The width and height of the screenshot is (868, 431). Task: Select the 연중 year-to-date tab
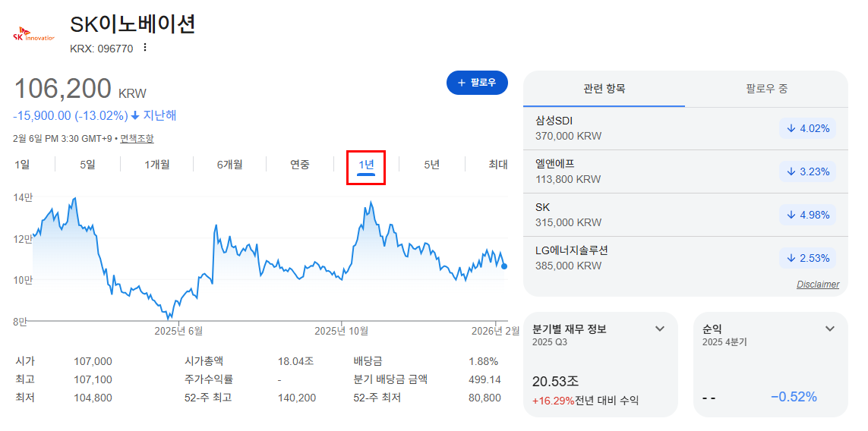(x=299, y=165)
